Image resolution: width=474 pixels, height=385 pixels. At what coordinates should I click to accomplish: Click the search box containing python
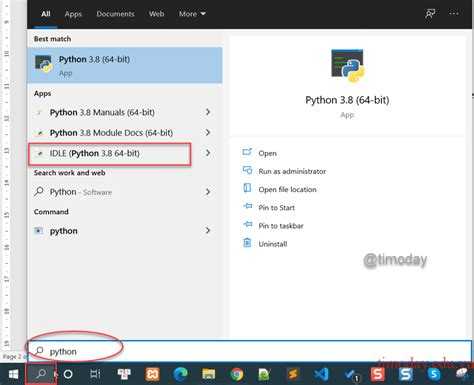pyautogui.click(x=250, y=351)
